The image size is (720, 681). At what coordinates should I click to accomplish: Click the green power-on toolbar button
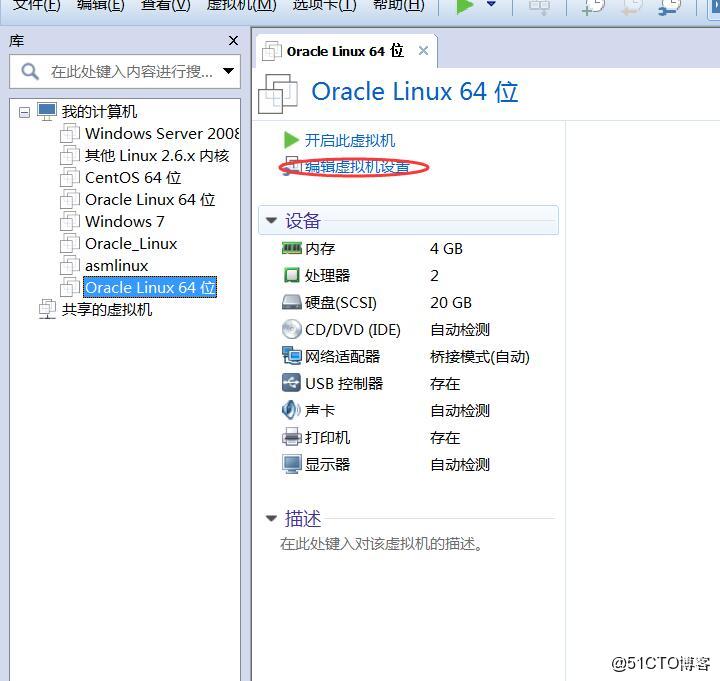[x=464, y=7]
